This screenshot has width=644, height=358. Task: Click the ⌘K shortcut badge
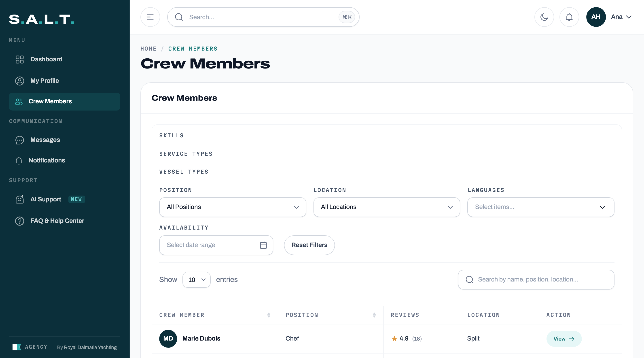pyautogui.click(x=347, y=17)
